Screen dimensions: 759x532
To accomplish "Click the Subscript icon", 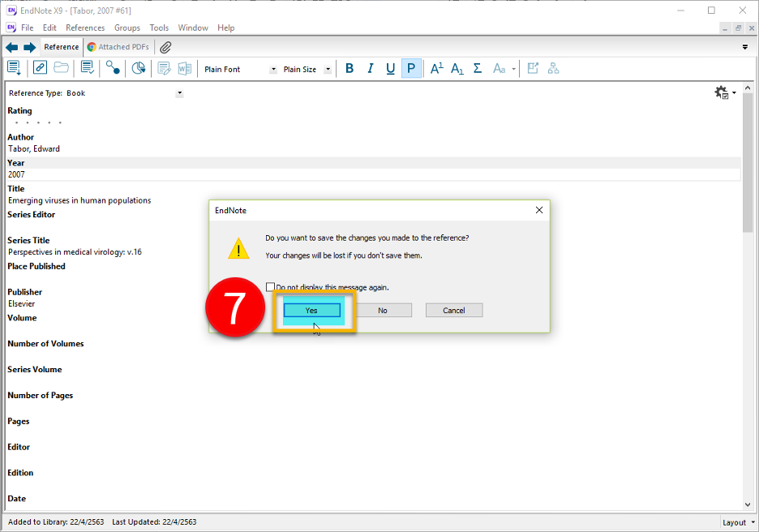I will 457,69.
